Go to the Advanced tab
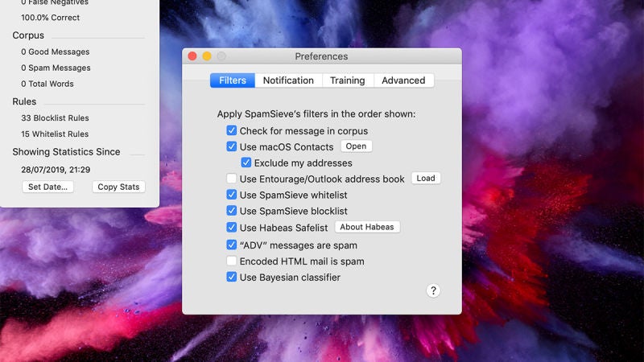The height and width of the screenshot is (362, 644). tap(403, 80)
